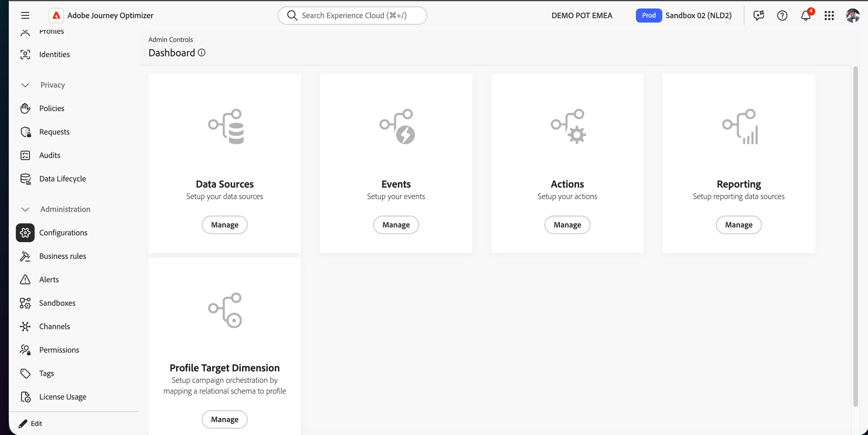Click Edit at sidebar bottom

[x=30, y=424]
